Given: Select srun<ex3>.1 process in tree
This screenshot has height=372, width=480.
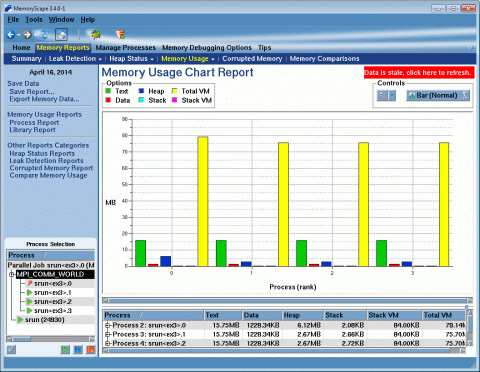Looking at the screenshot, I should pyautogui.click(x=53, y=293).
